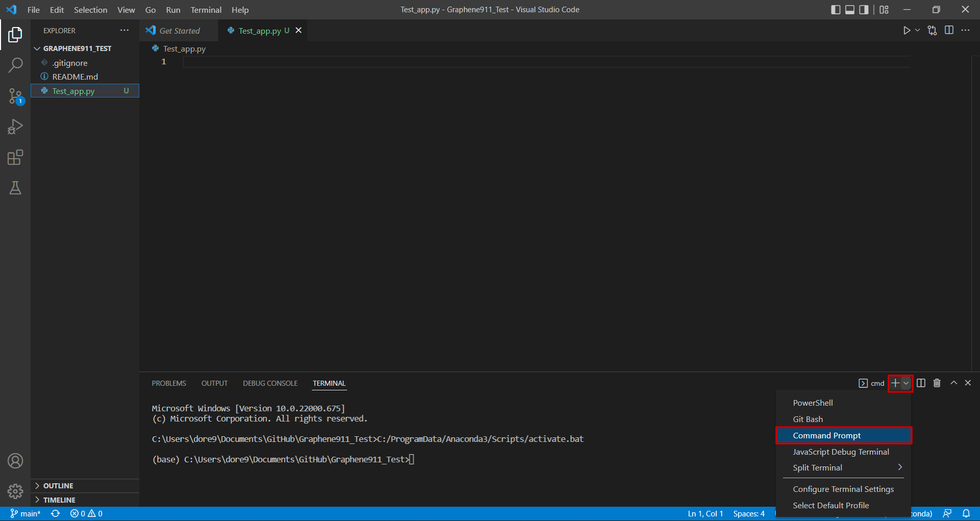Image resolution: width=980 pixels, height=521 pixels.
Task: Open the Manage gear icon
Action: pyautogui.click(x=15, y=491)
